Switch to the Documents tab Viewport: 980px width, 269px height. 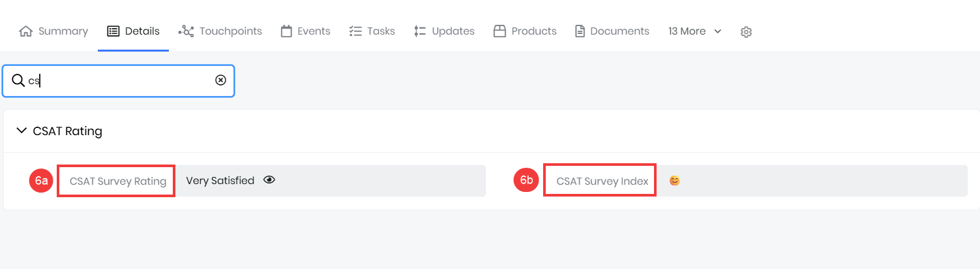[x=619, y=31]
